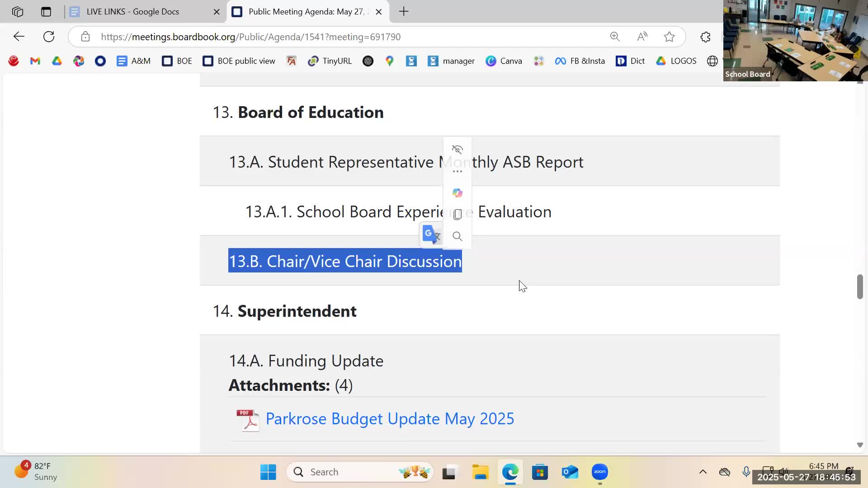Click the page vertical scrollbar thumb
This screenshot has height=488, width=868.
(860, 286)
